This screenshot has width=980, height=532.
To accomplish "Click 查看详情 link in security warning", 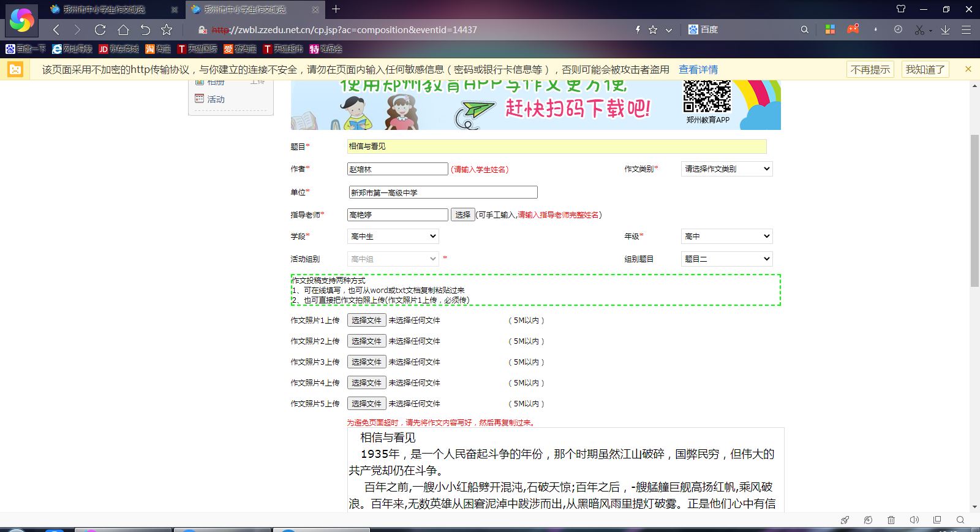I will [x=698, y=70].
